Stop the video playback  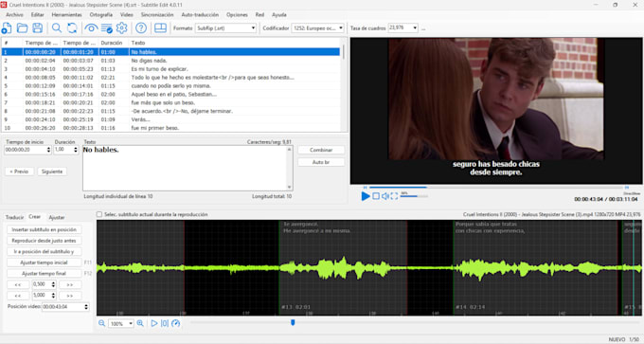[376, 196]
